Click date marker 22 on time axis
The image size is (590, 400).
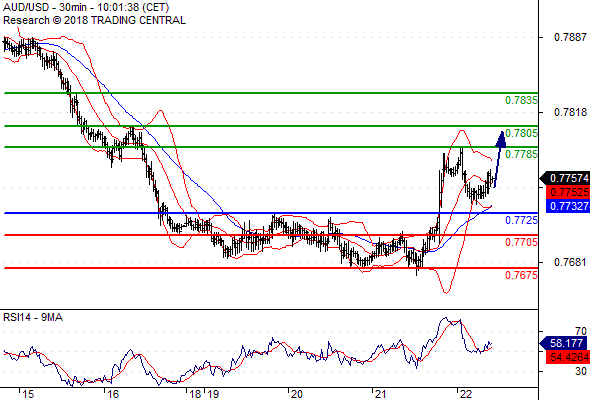(x=465, y=394)
